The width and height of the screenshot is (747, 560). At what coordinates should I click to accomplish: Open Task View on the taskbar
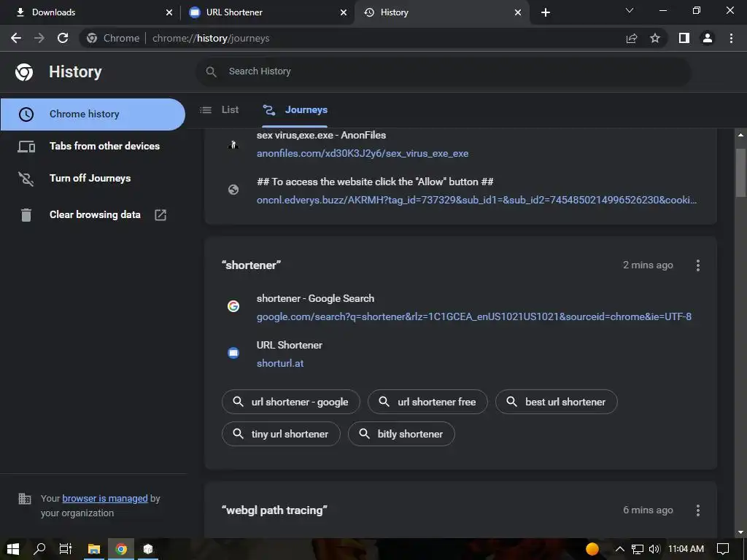tap(65, 549)
